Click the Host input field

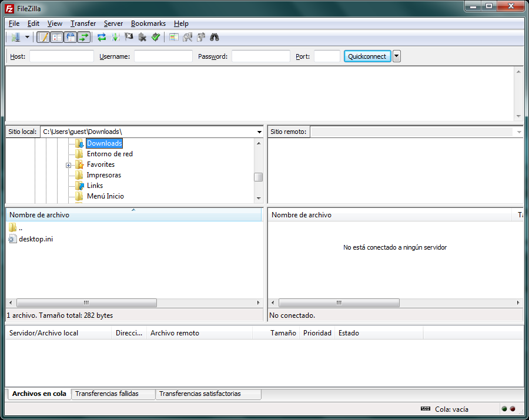(x=62, y=56)
